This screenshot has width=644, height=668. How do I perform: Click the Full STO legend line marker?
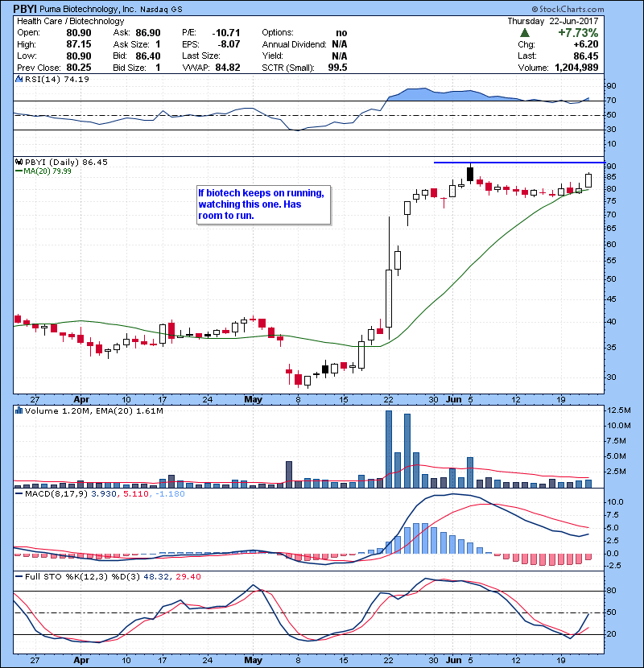click(x=19, y=576)
